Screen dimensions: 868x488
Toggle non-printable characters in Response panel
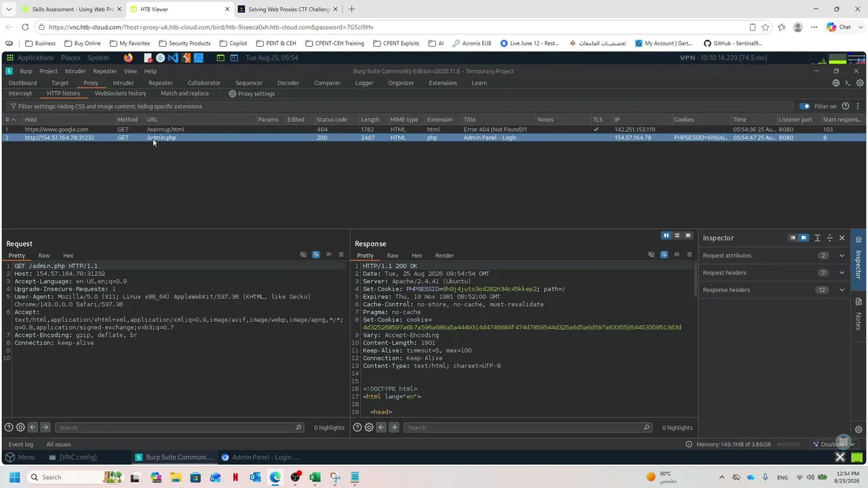(x=651, y=255)
